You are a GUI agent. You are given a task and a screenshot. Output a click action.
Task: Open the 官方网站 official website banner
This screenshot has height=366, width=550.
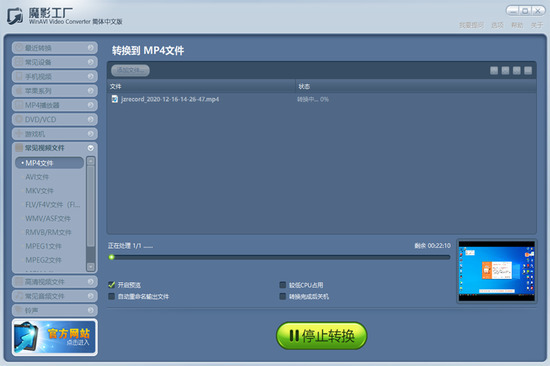pyautogui.click(x=55, y=337)
